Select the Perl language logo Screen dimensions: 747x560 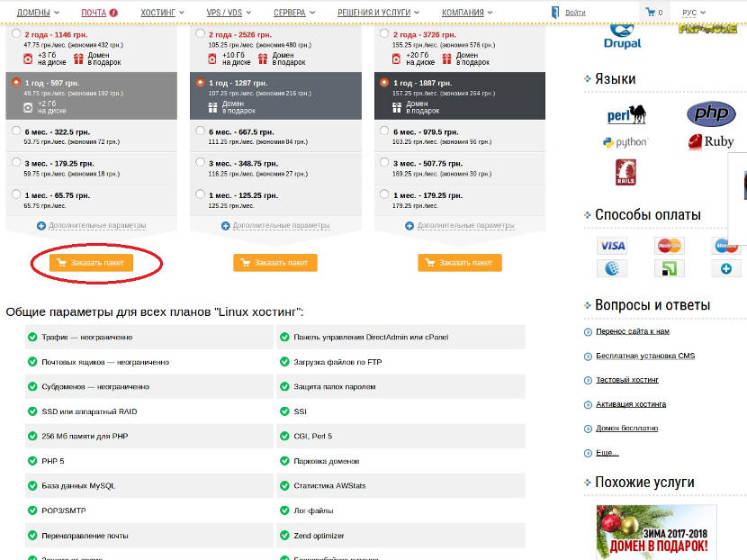pos(626,114)
